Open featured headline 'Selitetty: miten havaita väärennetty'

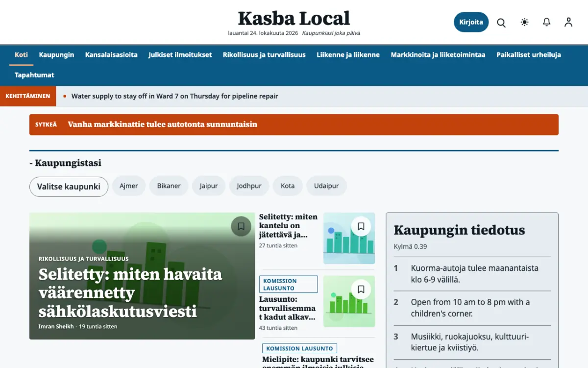(x=130, y=293)
